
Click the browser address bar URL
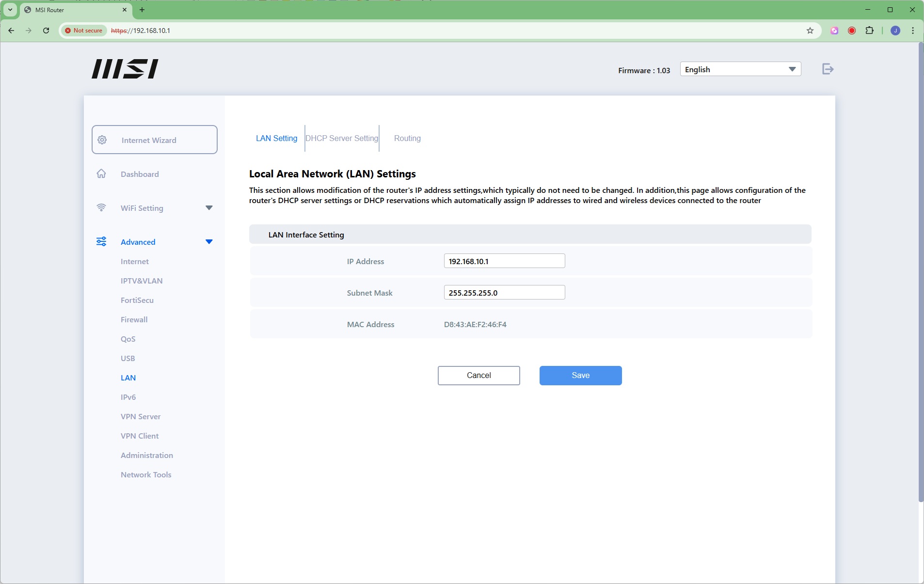click(141, 31)
